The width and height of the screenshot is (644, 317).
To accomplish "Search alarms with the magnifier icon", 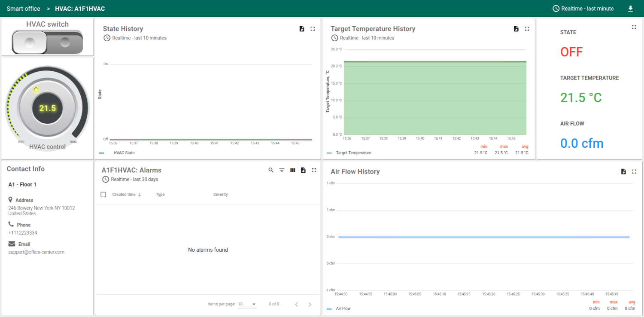I will click(x=271, y=170).
